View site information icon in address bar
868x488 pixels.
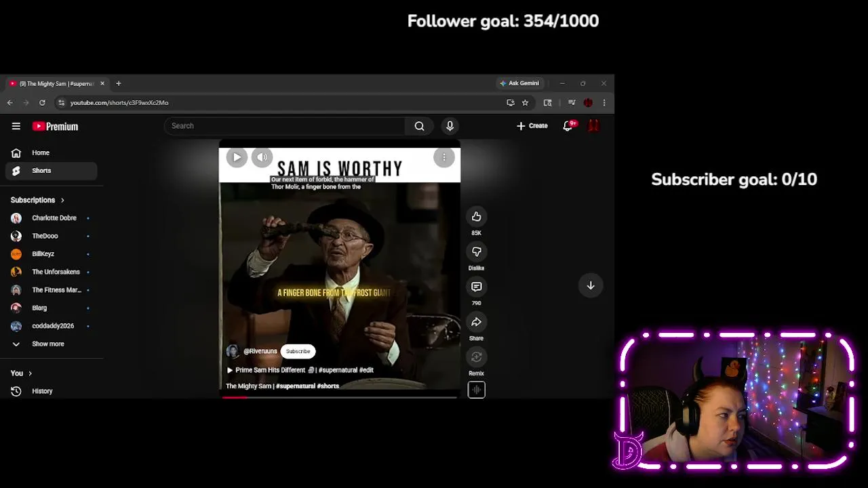coord(61,102)
